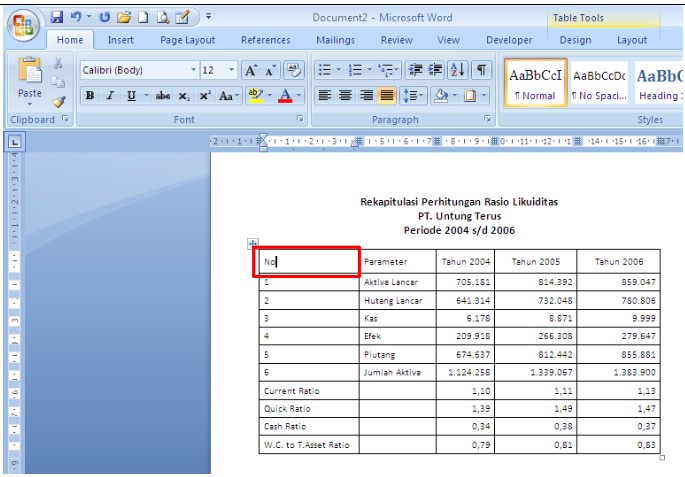Click Decrease Indent icon
The width and height of the screenshot is (685, 477).
click(x=415, y=70)
